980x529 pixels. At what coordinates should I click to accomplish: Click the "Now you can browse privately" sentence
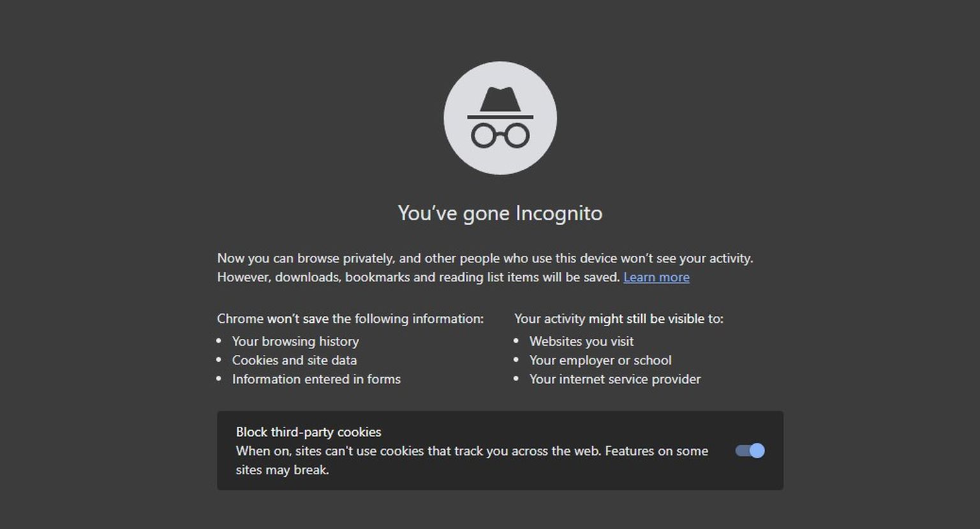point(485,258)
